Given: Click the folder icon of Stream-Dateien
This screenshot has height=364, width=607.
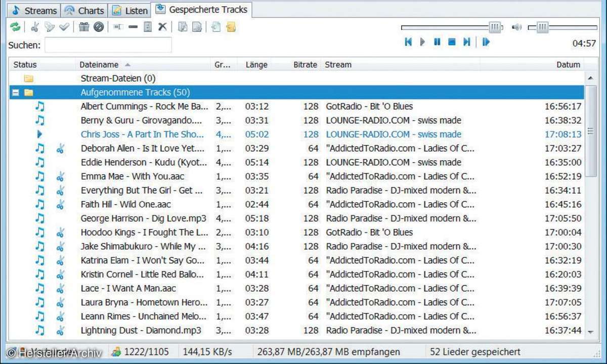Looking at the screenshot, I should [x=29, y=78].
